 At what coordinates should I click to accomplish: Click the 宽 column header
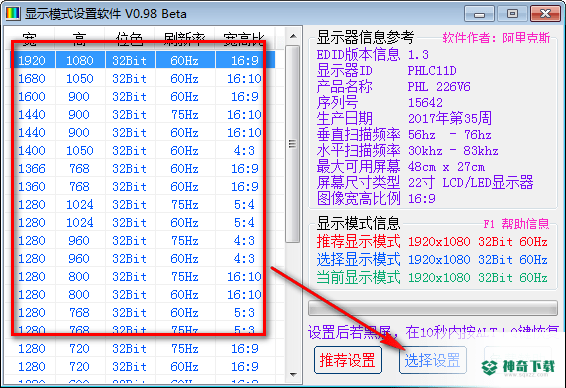pyautogui.click(x=30, y=38)
